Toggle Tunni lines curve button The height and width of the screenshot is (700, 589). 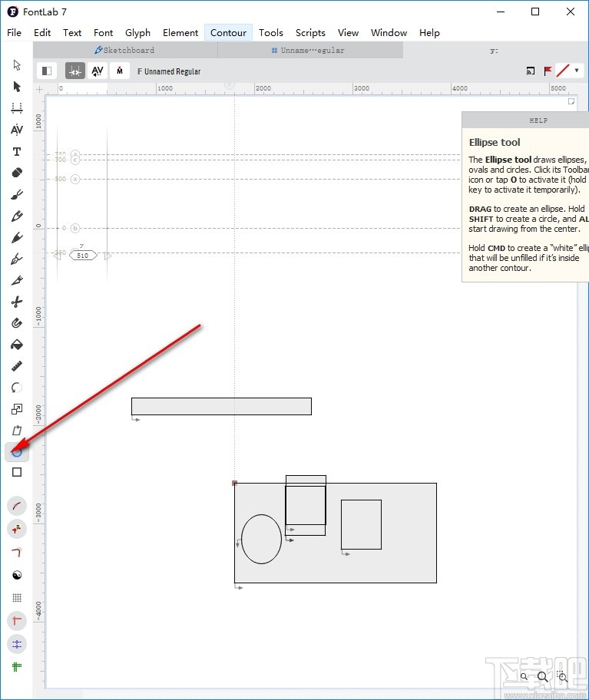[17, 506]
